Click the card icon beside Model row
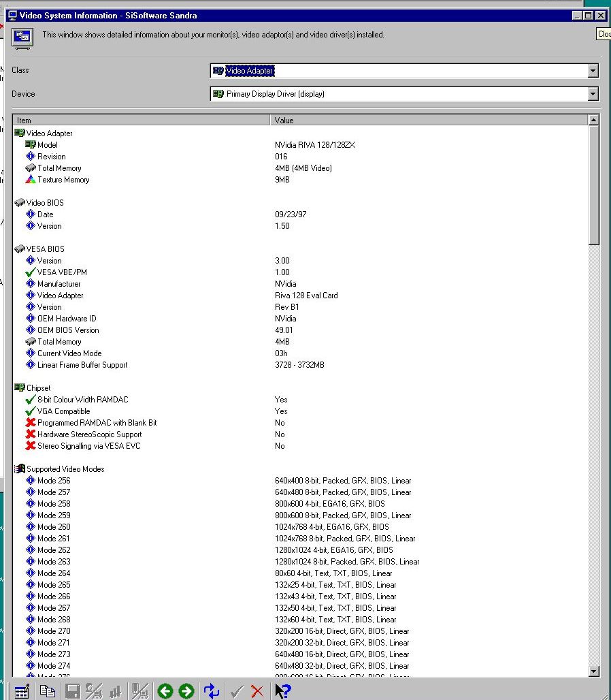Viewport: 611px width, 700px height. click(31, 144)
